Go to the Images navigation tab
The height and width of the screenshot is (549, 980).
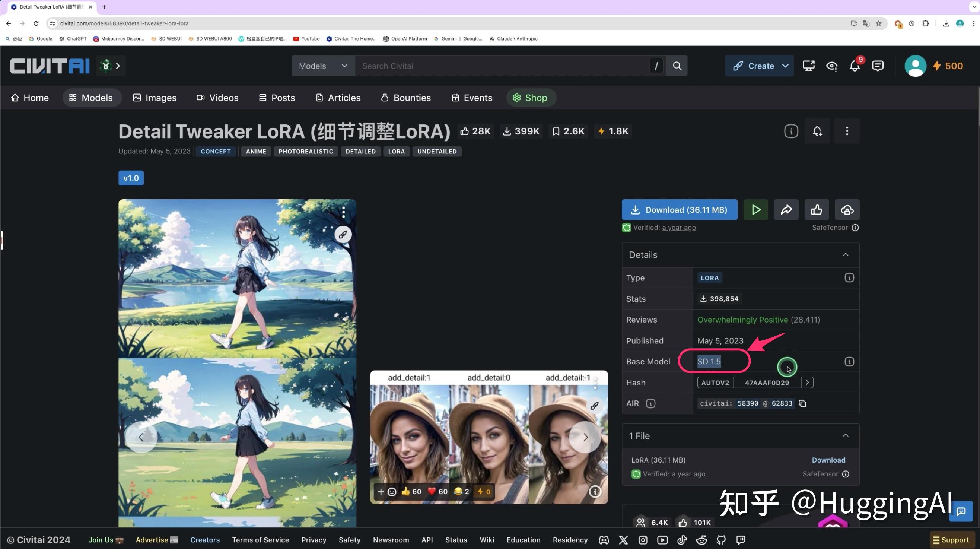coord(155,98)
